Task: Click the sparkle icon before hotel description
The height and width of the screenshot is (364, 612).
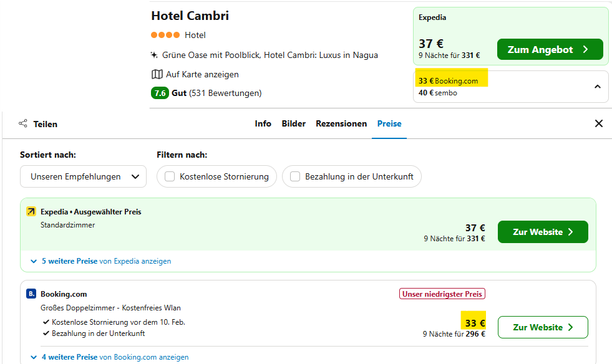Action: pyautogui.click(x=155, y=55)
